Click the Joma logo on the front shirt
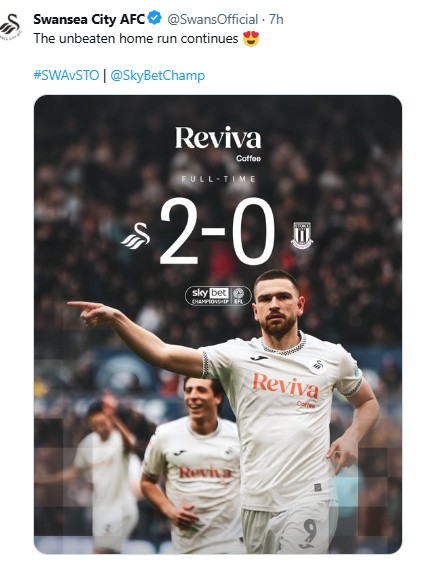The height and width of the screenshot is (562, 445). click(259, 358)
